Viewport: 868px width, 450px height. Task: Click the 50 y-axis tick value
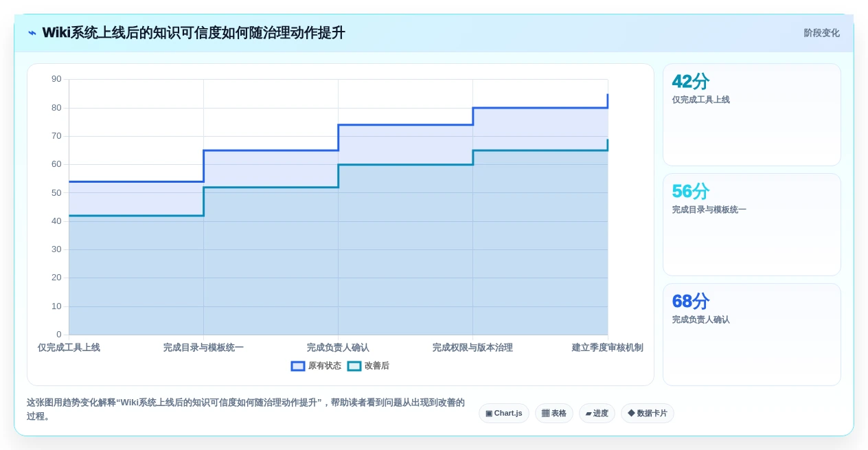(56, 192)
